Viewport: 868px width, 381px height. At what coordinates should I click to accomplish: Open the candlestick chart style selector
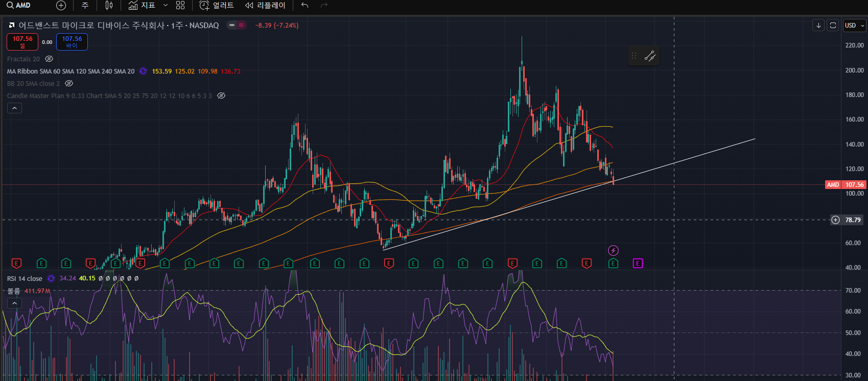(x=109, y=5)
